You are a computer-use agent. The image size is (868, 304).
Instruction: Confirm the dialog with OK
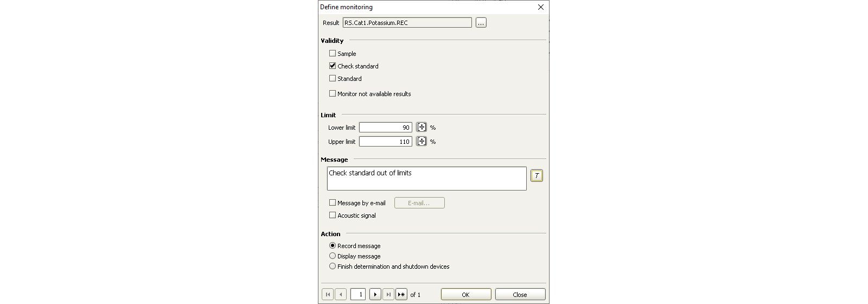pyautogui.click(x=466, y=294)
